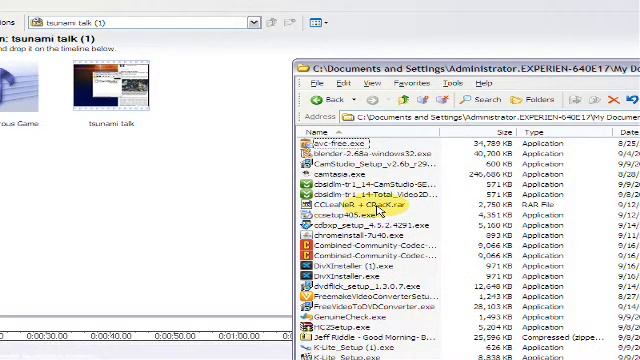Click the CCLeaNeR + CRacK.rar file icon
This screenshot has width=640, height=360.
[306, 205]
